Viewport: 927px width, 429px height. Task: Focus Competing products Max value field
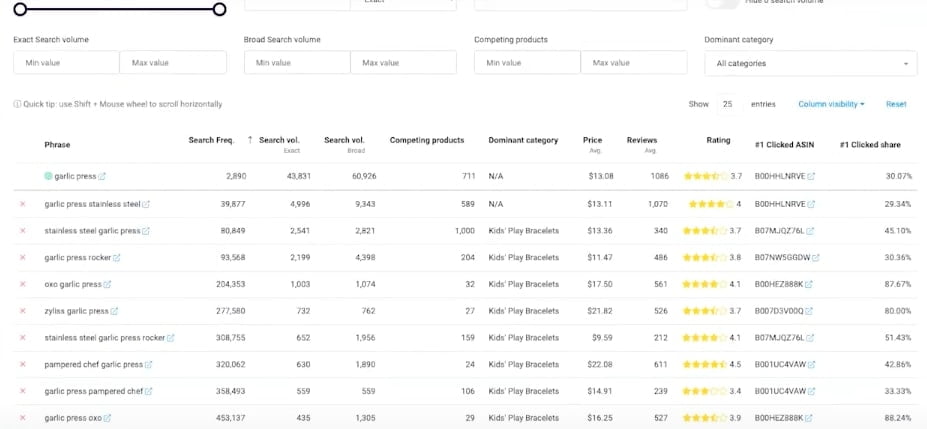634,63
